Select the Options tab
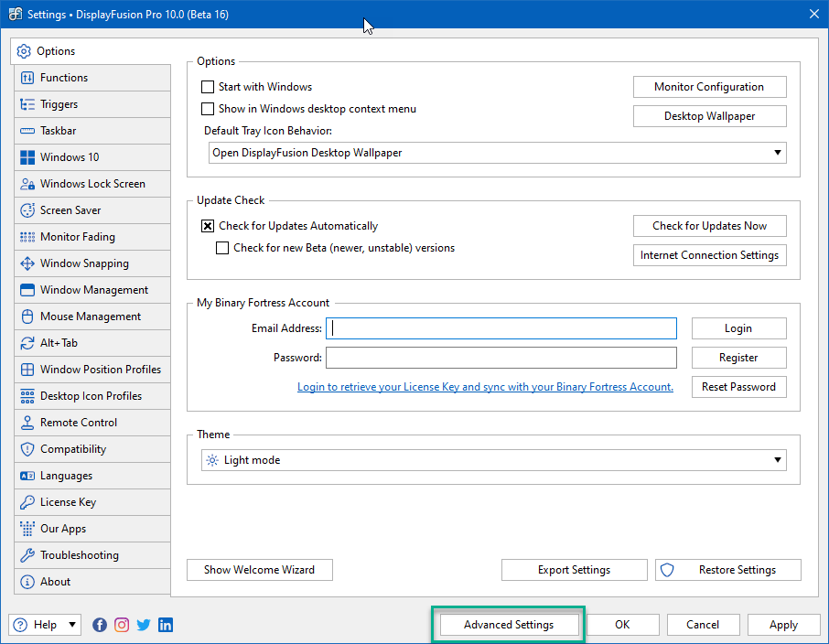829x644 pixels. [x=91, y=51]
